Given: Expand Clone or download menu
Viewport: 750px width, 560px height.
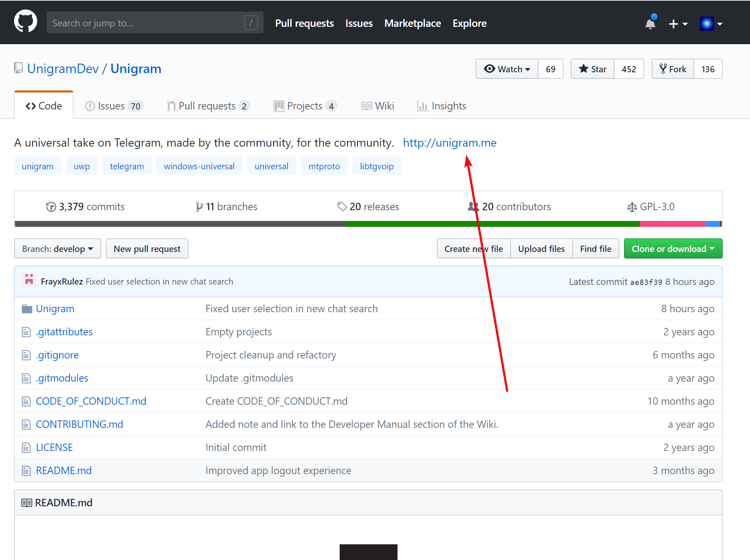Looking at the screenshot, I should coord(673,249).
